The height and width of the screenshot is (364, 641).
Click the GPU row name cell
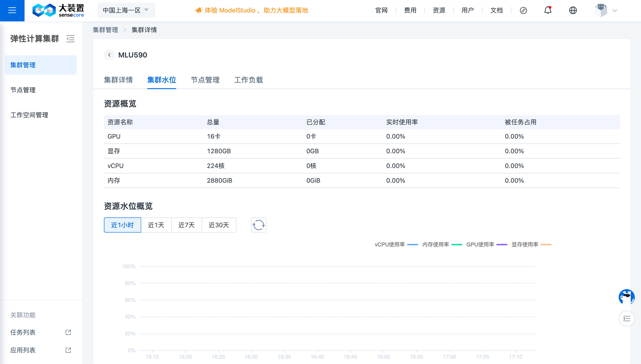[x=114, y=137]
